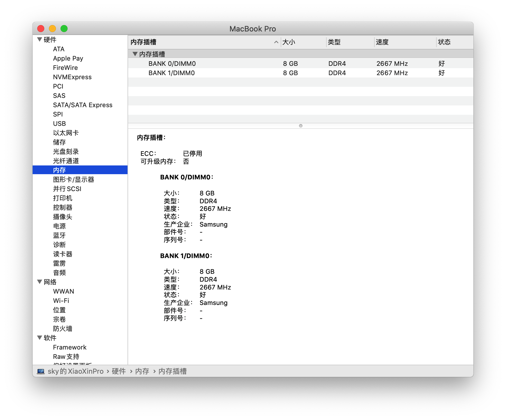Select the BANK 1/DIMM0 table row
Viewport: 506px width, 420px height.
pyautogui.click(x=300, y=73)
